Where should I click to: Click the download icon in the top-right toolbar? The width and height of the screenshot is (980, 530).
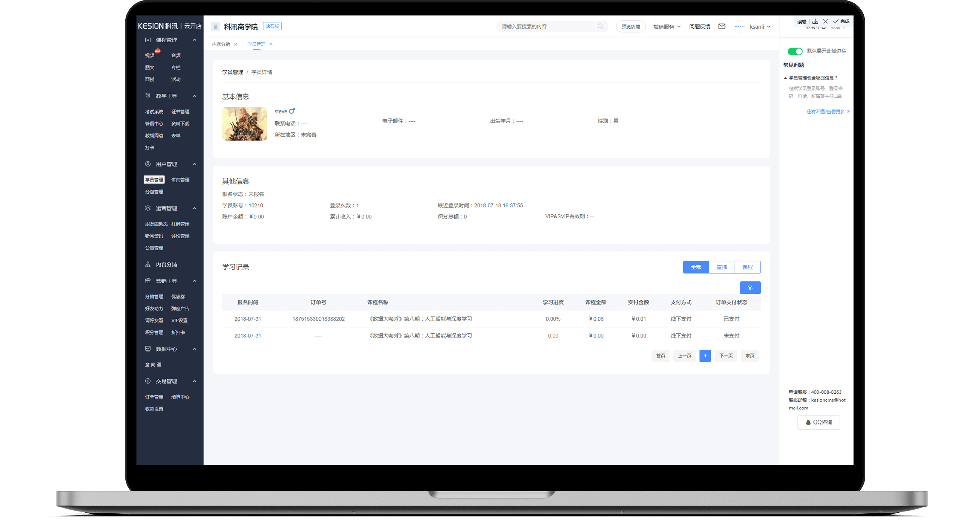(815, 21)
